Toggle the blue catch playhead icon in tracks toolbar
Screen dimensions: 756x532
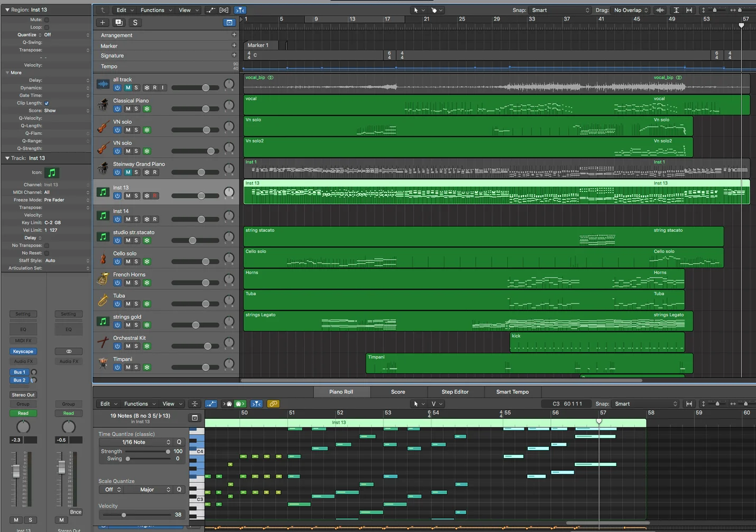coord(239,10)
